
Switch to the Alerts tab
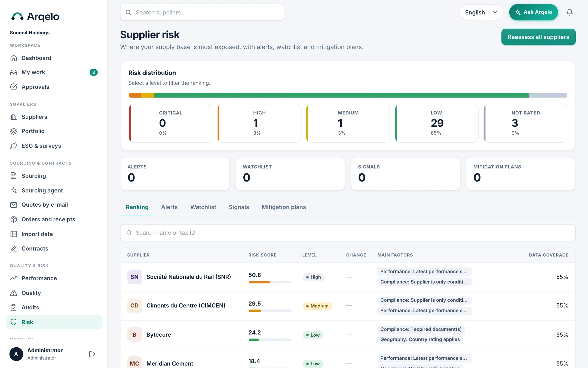[x=169, y=207]
